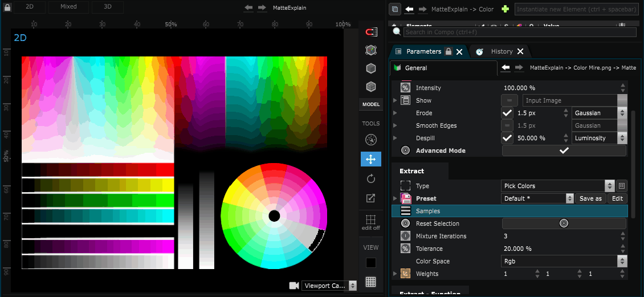Focus the Instantiate new Element field

pyautogui.click(x=576, y=9)
